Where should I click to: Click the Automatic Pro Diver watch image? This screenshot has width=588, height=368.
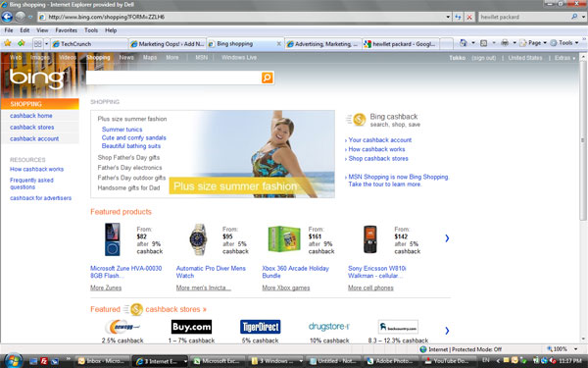pyautogui.click(x=198, y=239)
